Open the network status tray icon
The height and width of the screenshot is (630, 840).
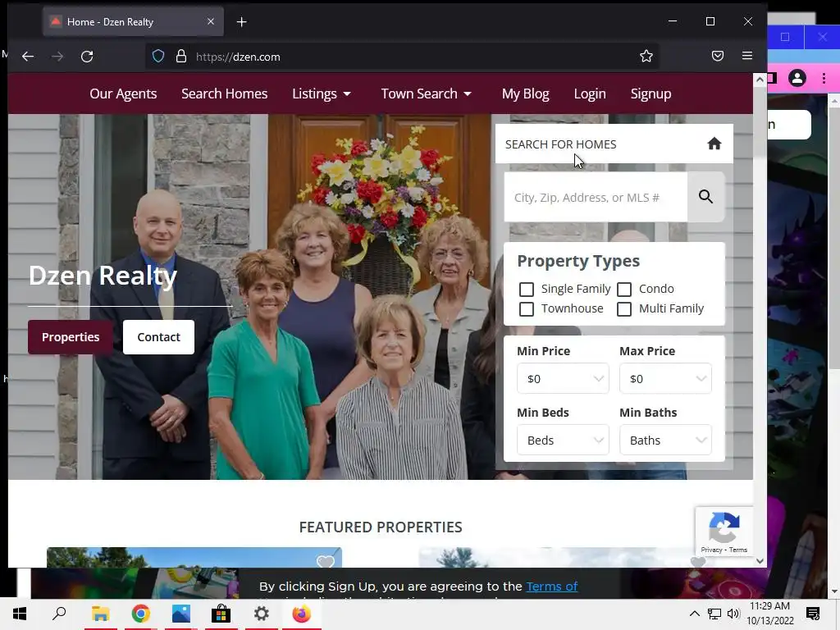[x=714, y=614]
